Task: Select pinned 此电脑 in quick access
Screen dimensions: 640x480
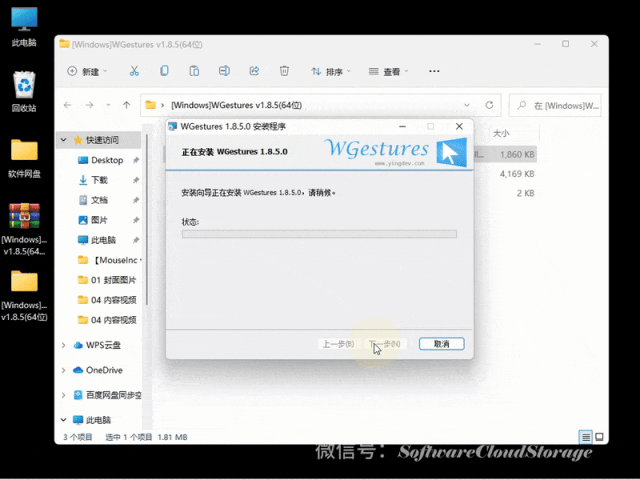Action: pos(103,240)
